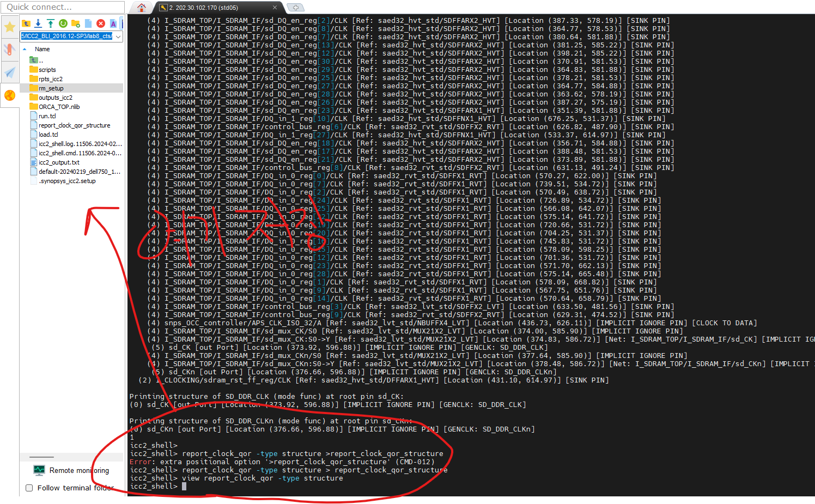Expand the remote path dropdown

118,37
